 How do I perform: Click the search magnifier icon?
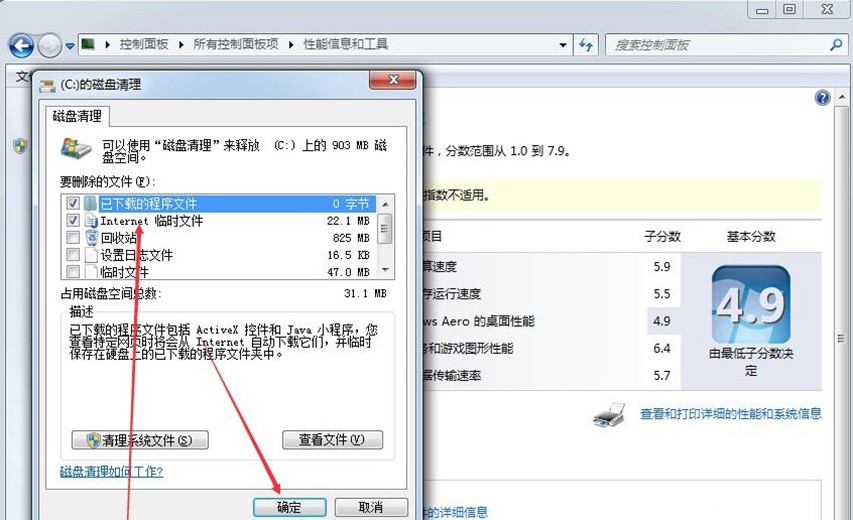836,45
